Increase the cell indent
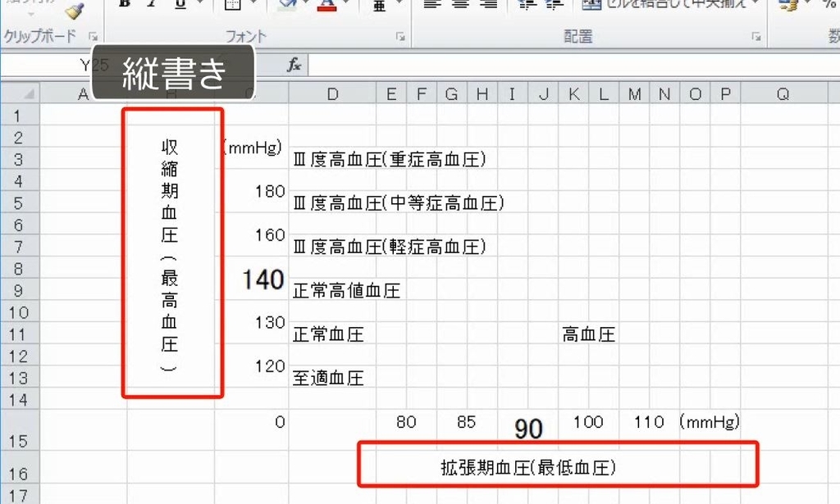 click(x=554, y=4)
